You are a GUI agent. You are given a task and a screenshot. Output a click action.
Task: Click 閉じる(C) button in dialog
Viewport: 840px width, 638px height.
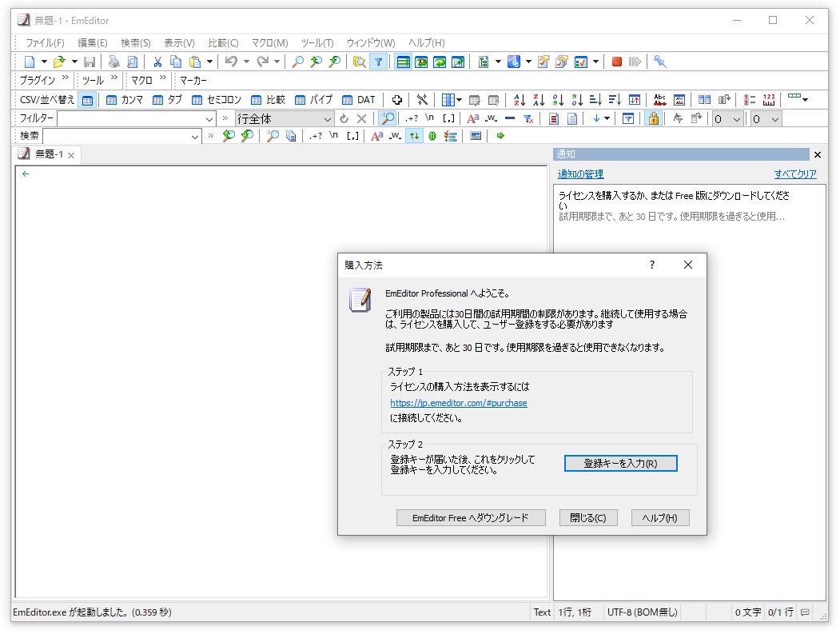pos(587,518)
